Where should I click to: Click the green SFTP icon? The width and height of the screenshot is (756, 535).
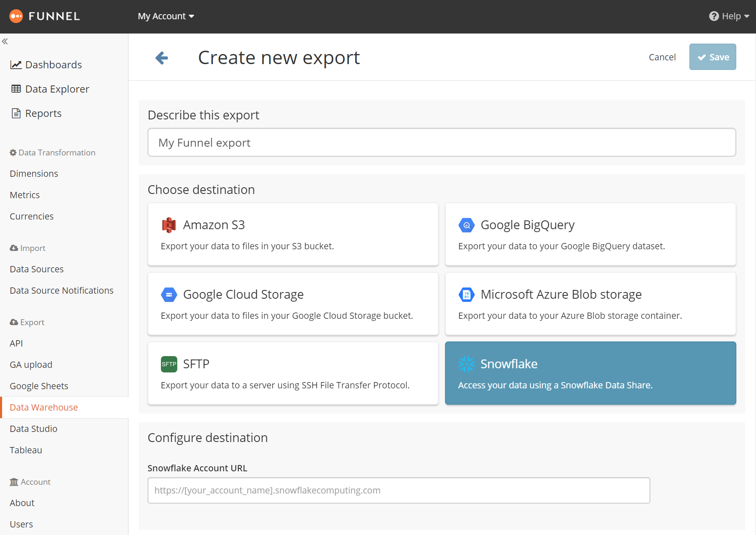169,364
